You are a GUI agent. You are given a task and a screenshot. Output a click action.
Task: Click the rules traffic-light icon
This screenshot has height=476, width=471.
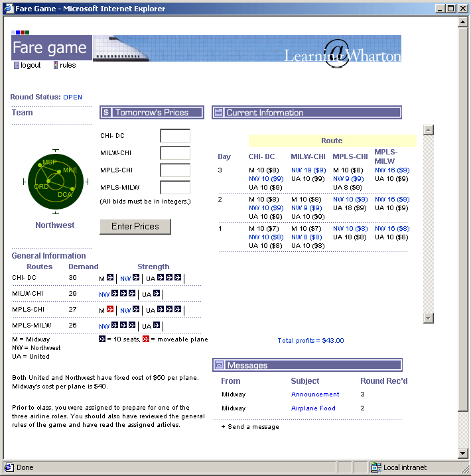[56, 65]
